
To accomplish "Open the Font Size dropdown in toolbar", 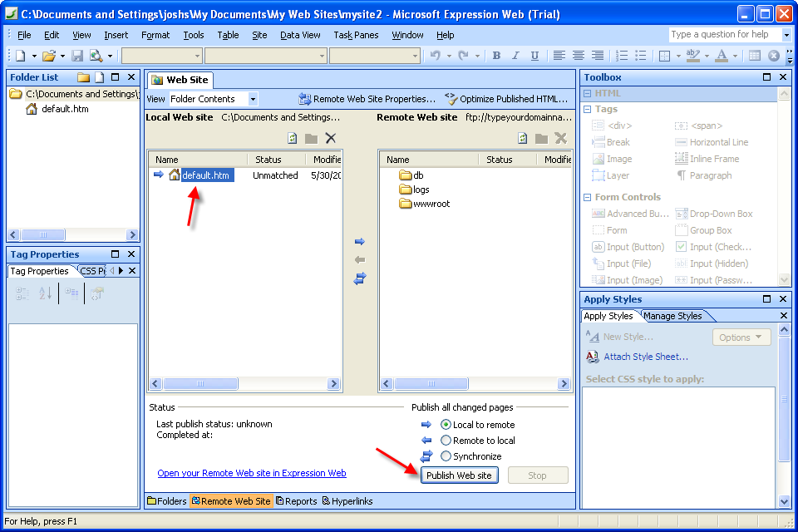I will pyautogui.click(x=416, y=56).
